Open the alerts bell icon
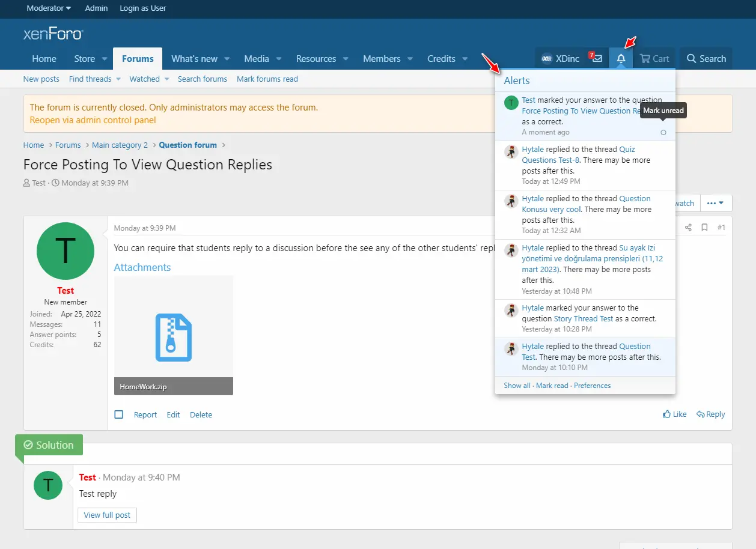This screenshot has width=756, height=549. click(x=621, y=58)
